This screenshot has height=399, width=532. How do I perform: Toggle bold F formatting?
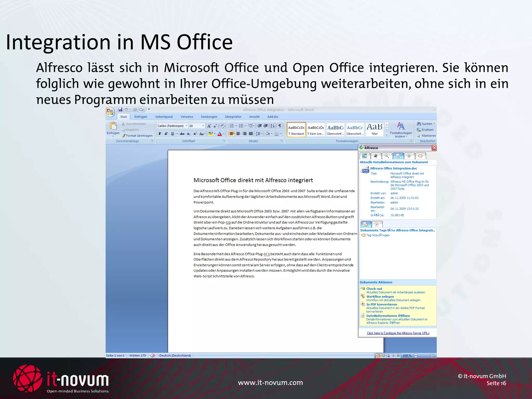click(x=160, y=134)
